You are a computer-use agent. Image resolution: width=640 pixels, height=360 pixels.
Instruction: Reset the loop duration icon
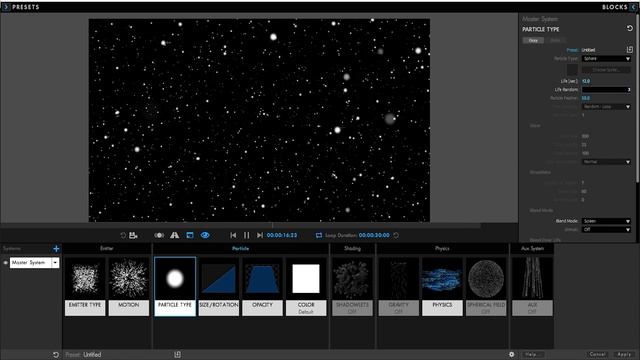pos(396,235)
